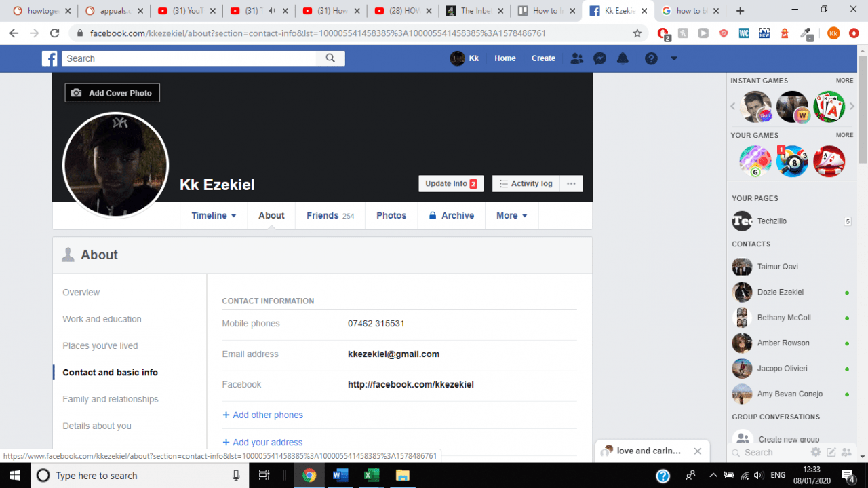Open the Activity log

[526, 183]
